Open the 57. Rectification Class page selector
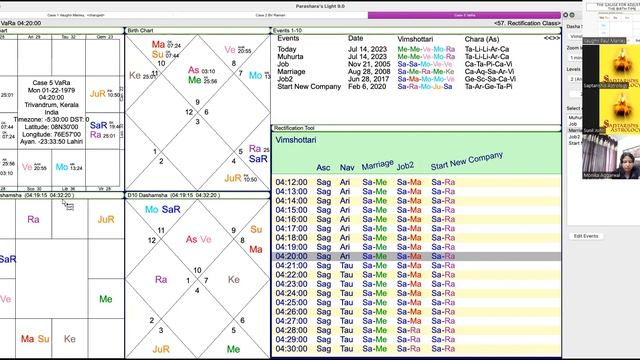Viewport: 640px width, 360px height. 527,23
